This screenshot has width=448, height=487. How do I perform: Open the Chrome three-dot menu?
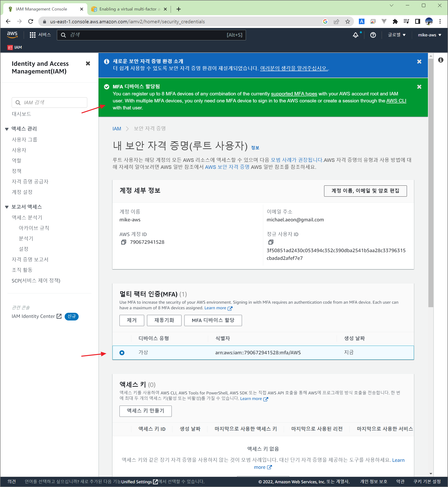440,21
